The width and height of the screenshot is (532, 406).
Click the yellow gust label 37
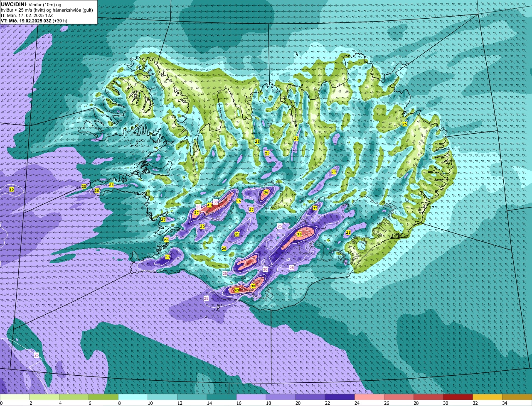point(197,213)
